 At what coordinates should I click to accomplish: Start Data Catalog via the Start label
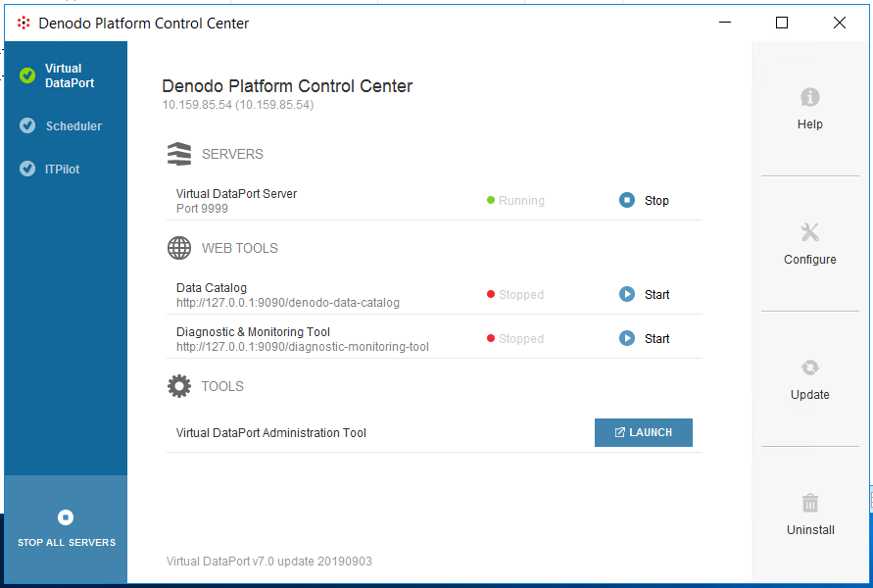657,295
